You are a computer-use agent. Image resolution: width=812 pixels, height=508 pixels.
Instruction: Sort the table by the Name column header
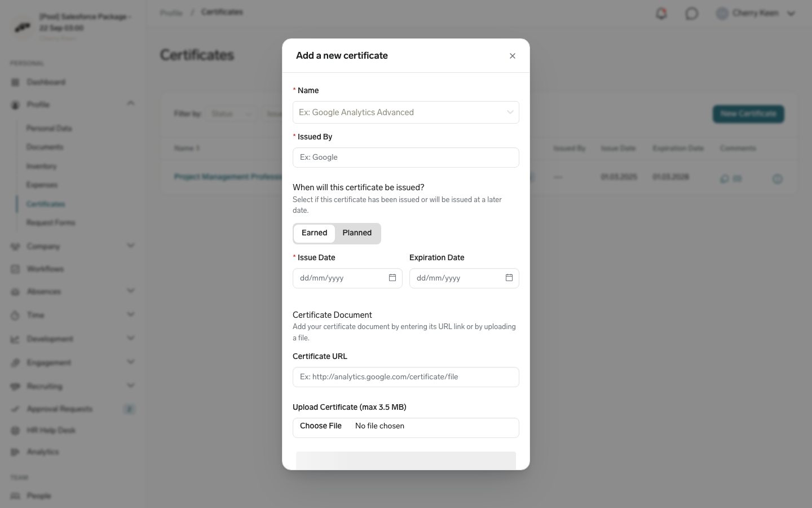tap(187, 148)
